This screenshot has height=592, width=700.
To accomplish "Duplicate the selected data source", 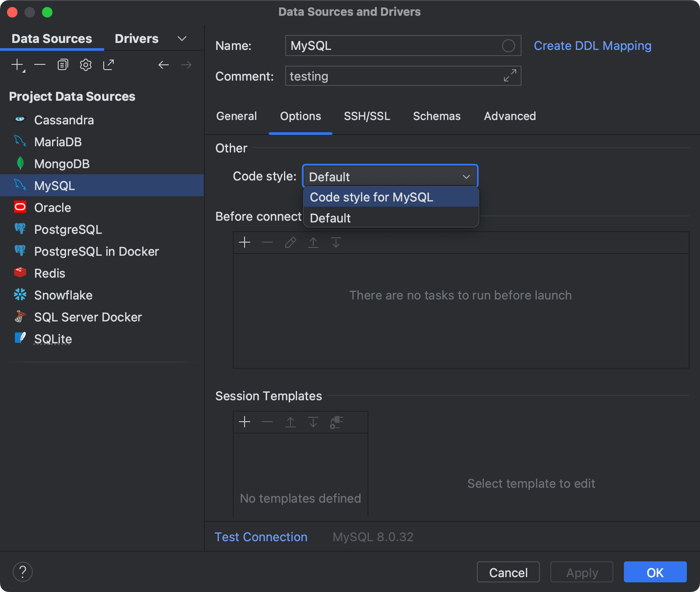I will (x=63, y=64).
